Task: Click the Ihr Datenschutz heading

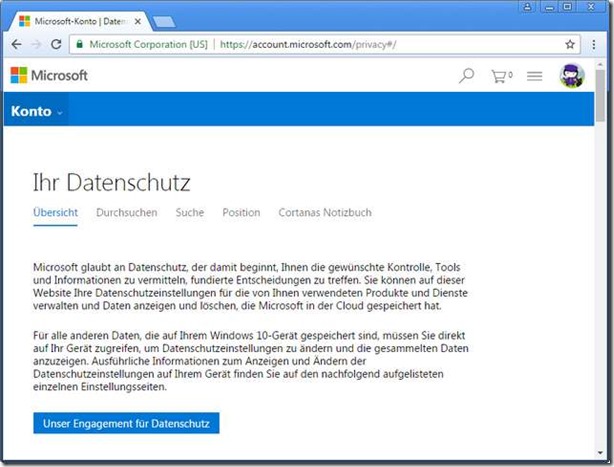Action: coord(112,182)
